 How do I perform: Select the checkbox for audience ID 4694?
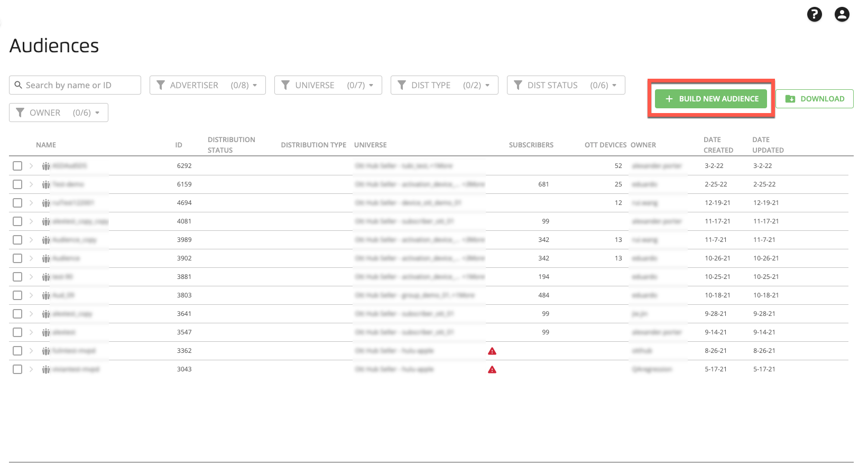point(17,203)
